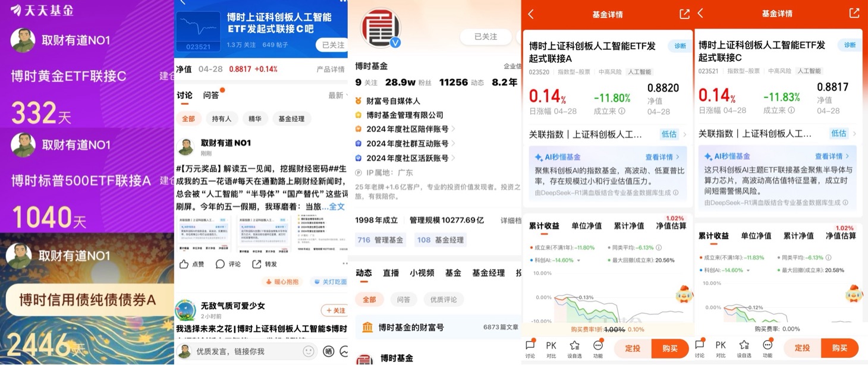Tap share icon in 联接C fund detail panel
The width and height of the screenshot is (868, 365).
pos(854,13)
